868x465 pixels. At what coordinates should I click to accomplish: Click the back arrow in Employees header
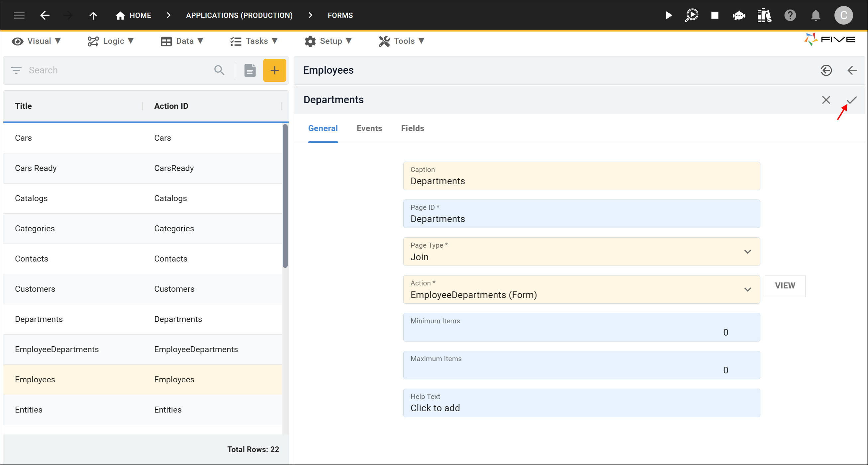[852, 70]
